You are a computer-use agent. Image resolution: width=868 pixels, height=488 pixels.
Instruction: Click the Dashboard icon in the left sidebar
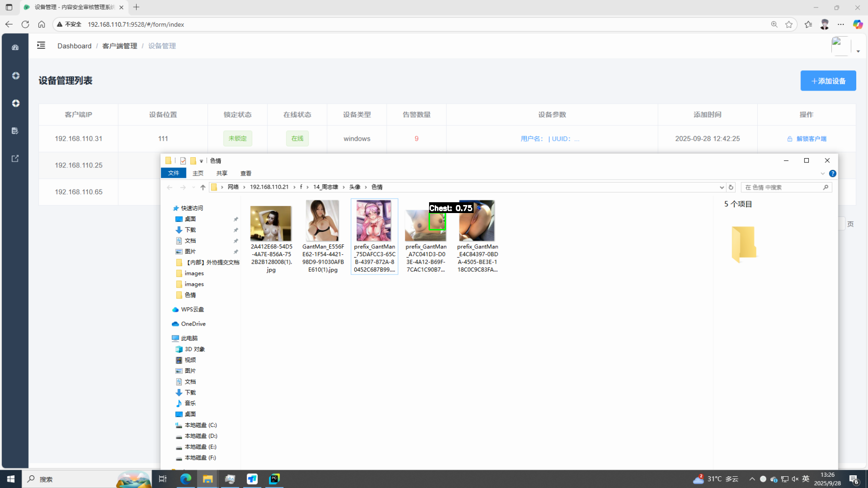point(15,47)
